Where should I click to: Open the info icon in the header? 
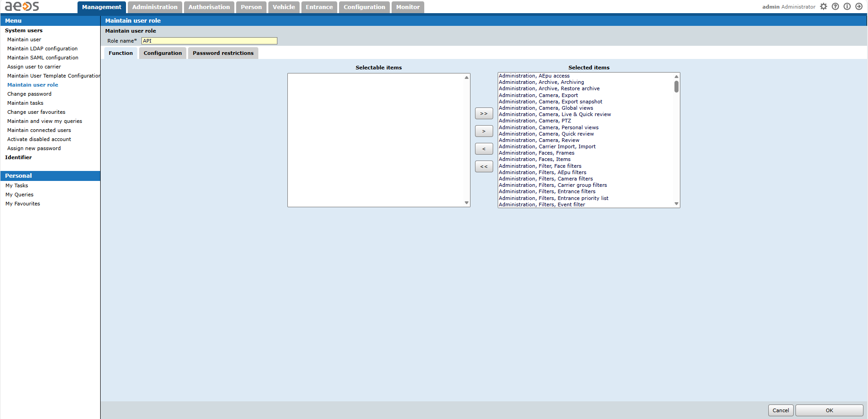tap(847, 6)
